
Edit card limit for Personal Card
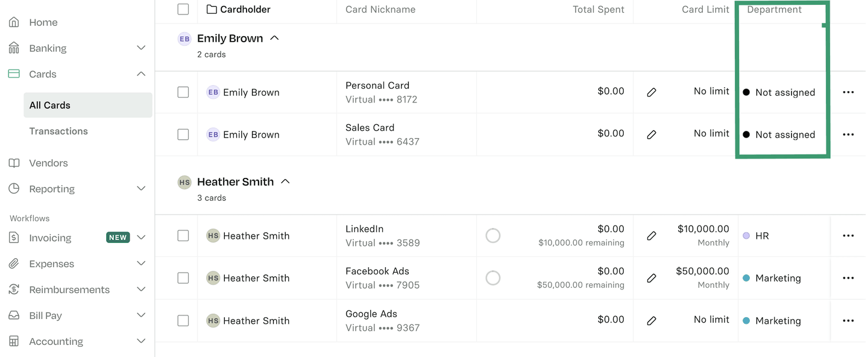(652, 92)
